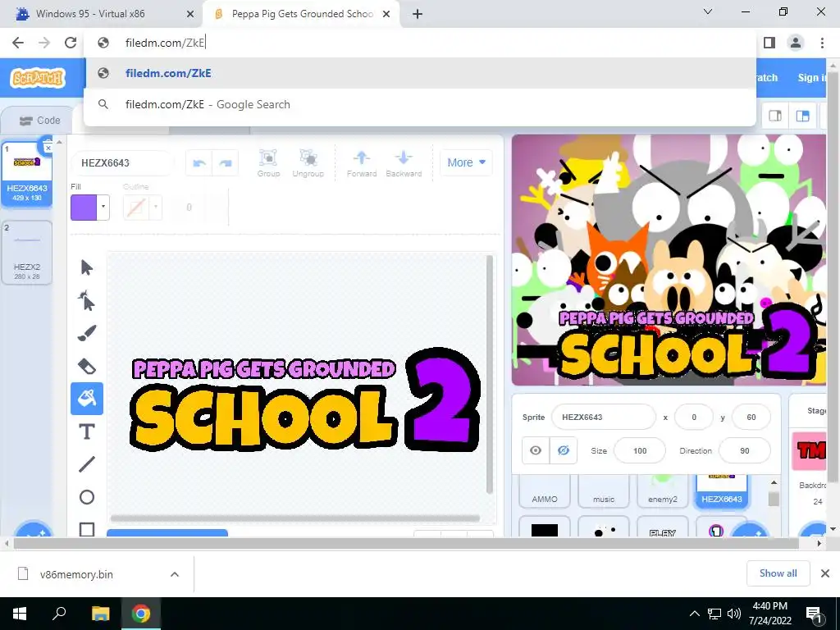Viewport: 840px width, 630px height.
Task: Open the Code tab in Scratch
Action: pyautogui.click(x=40, y=121)
